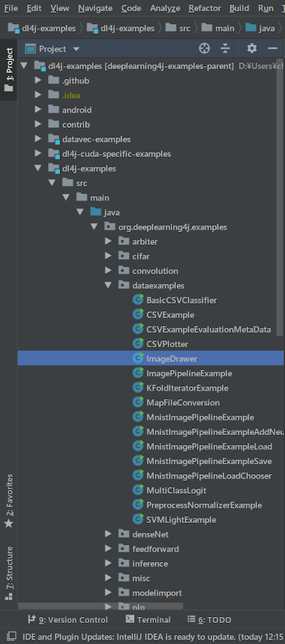Click the Favorites star icon on sidebar

click(8, 523)
